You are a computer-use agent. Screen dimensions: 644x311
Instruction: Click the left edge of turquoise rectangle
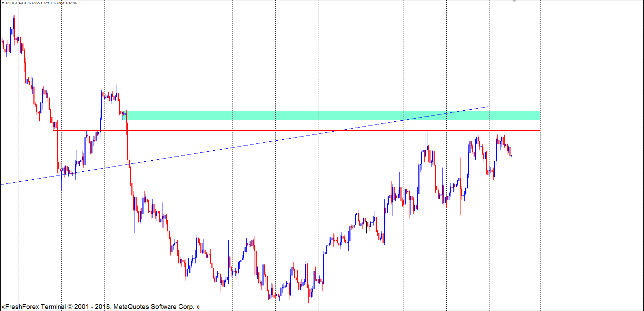(x=127, y=115)
